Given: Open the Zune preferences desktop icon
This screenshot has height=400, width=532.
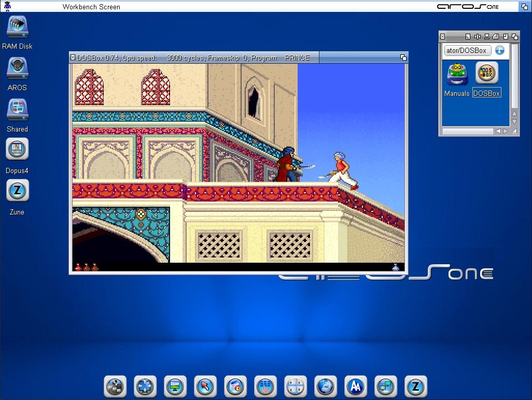Looking at the screenshot, I should click(17, 191).
